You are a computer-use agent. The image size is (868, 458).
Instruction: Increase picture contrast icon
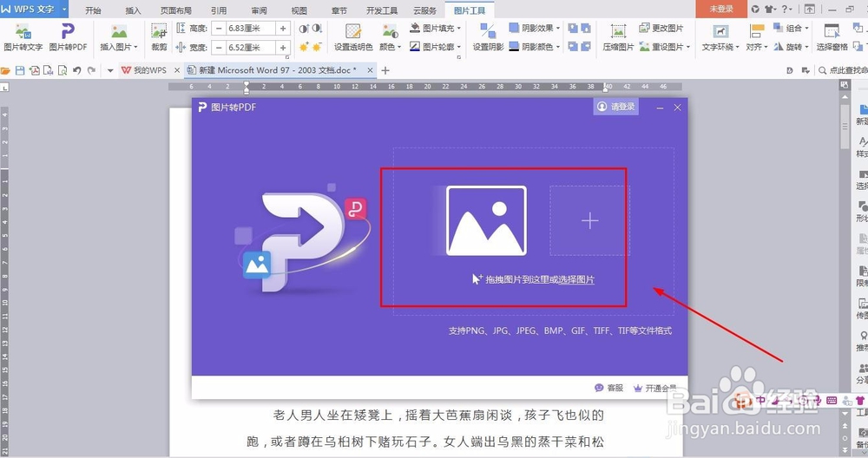coord(304,29)
